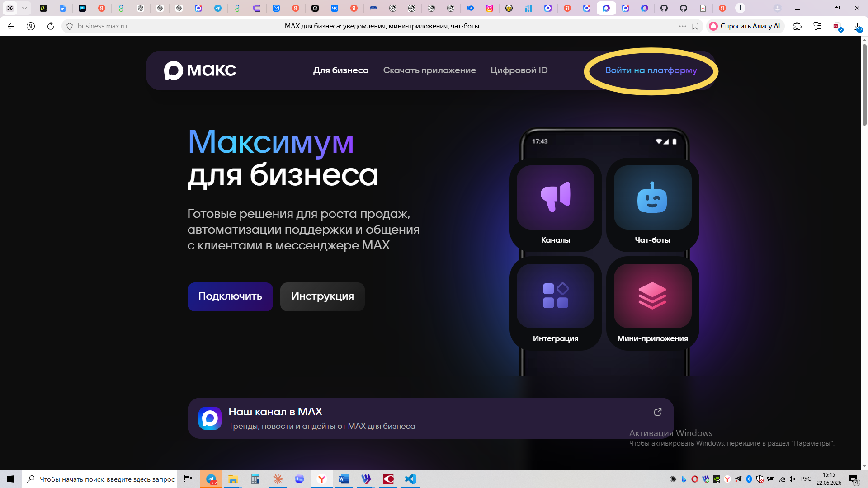This screenshot has height=488, width=868.
Task: Switch to the Google Docs browser tab
Action: tap(63, 8)
